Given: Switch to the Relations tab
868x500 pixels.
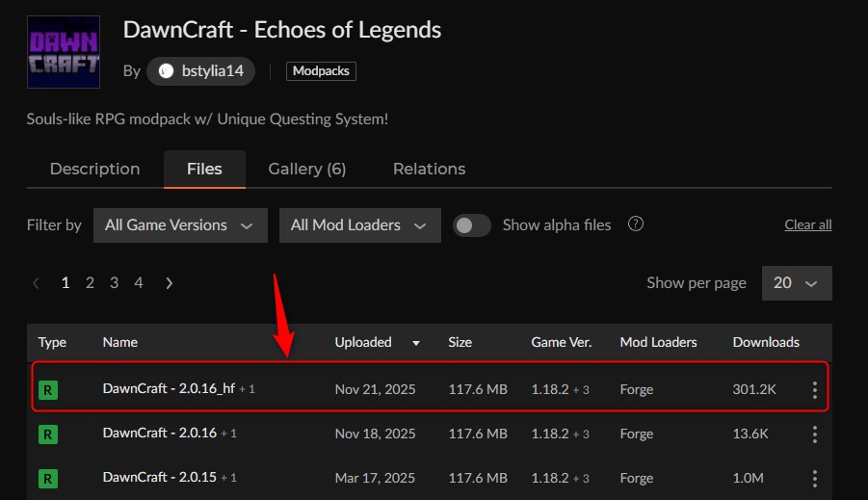Looking at the screenshot, I should 429,169.
